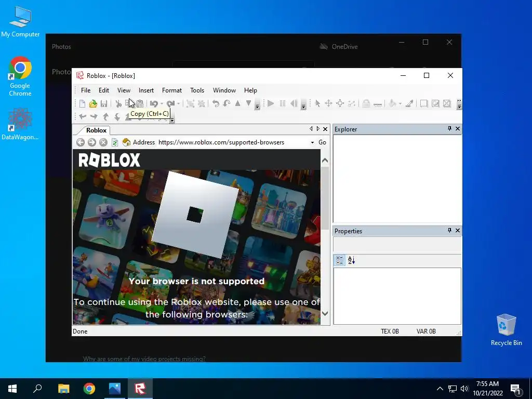Image resolution: width=532 pixels, height=399 pixels.
Task: Click browser Stop loading button
Action: pyautogui.click(x=103, y=142)
